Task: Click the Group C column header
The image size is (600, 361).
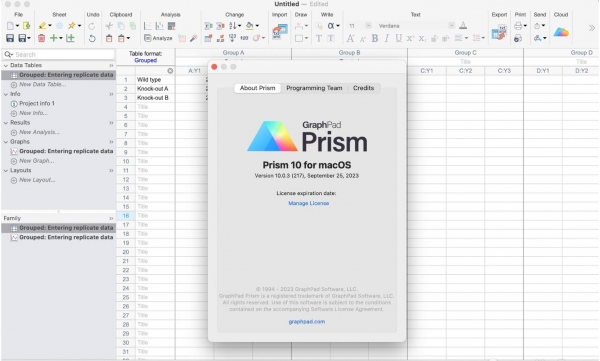Action: click(x=465, y=53)
